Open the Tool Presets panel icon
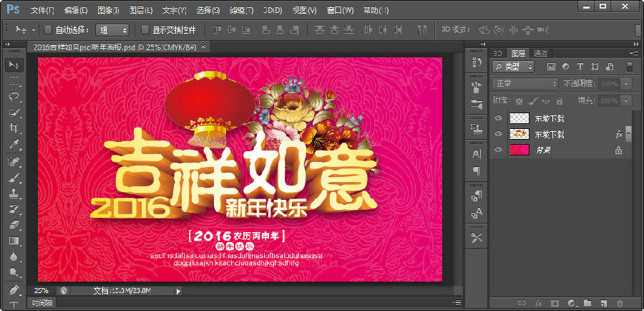Image resolution: width=644 pixels, height=311 pixels. pos(477,238)
